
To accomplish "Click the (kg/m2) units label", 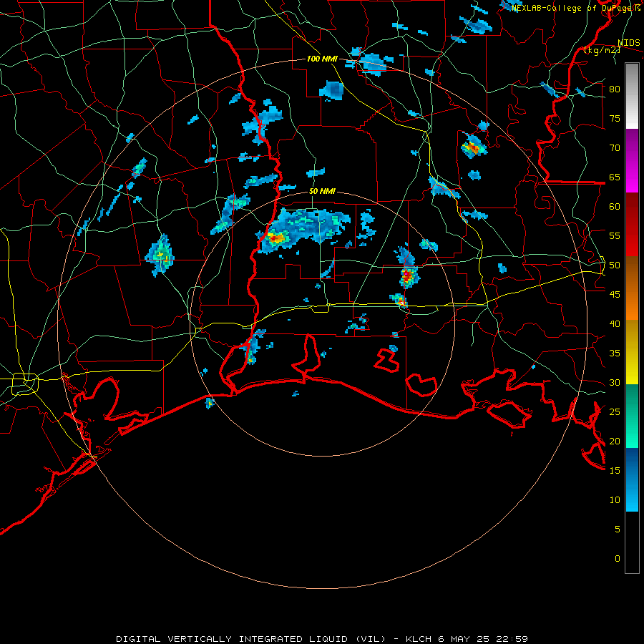I will pyautogui.click(x=602, y=50).
